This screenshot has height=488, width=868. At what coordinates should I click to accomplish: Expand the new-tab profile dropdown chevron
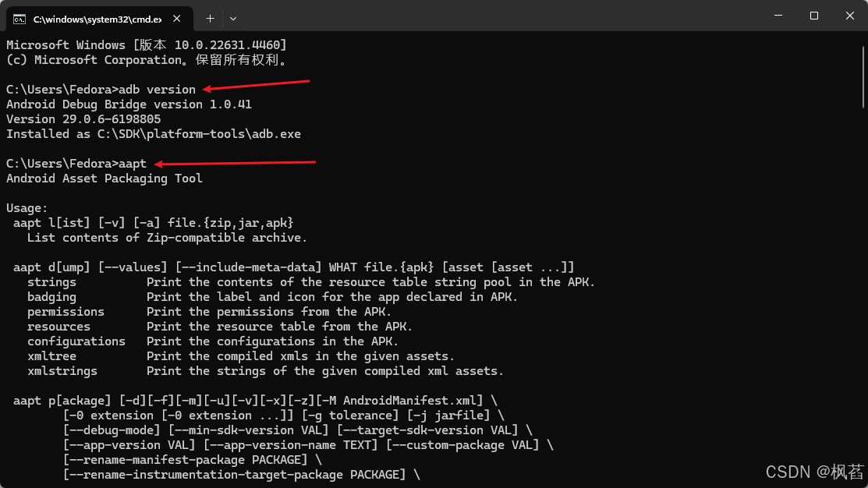point(233,19)
